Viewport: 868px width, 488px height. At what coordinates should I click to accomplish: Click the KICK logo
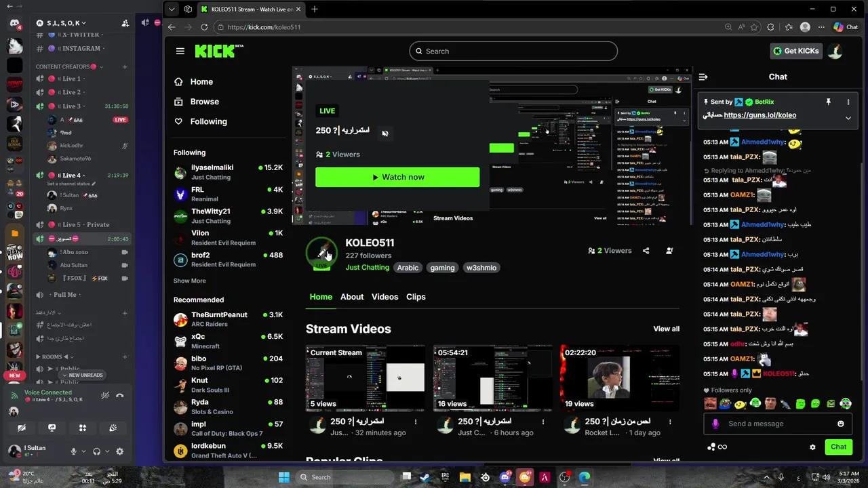coord(218,51)
